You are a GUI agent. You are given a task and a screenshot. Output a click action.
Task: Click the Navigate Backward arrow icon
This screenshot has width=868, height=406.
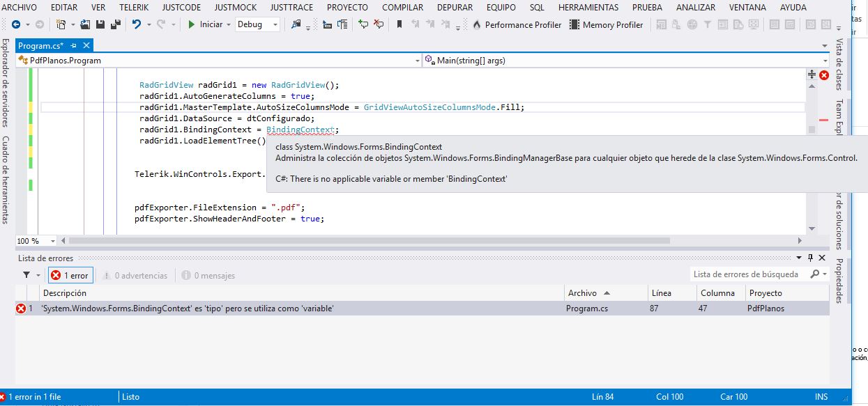15,24
